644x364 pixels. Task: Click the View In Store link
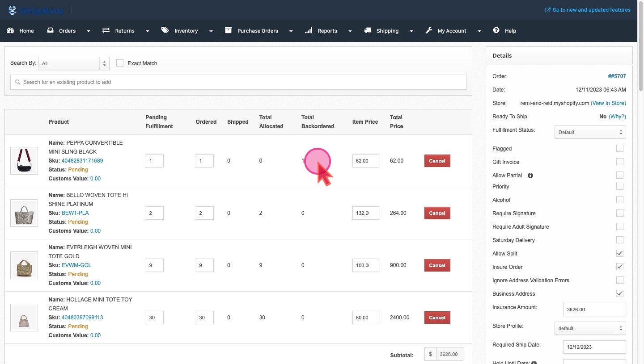608,103
